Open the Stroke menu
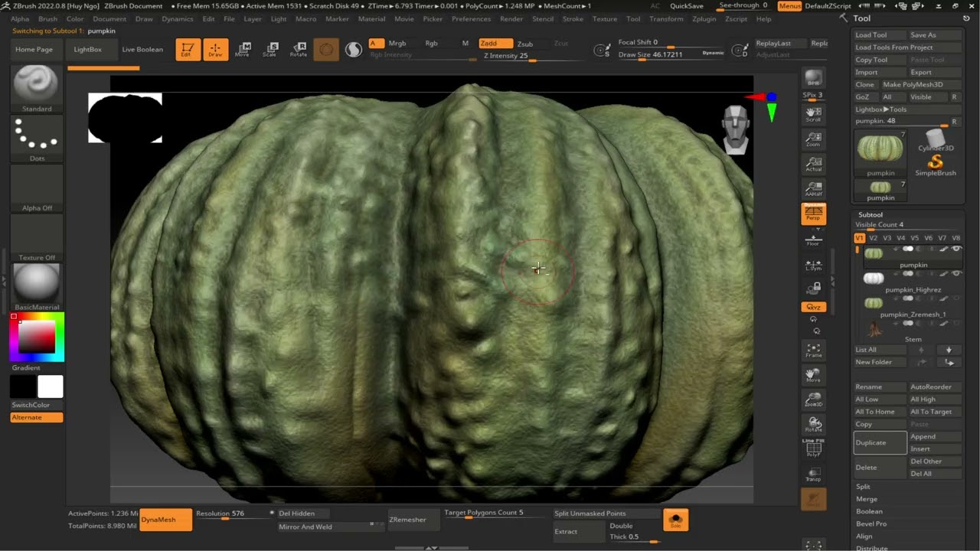 [x=573, y=19]
